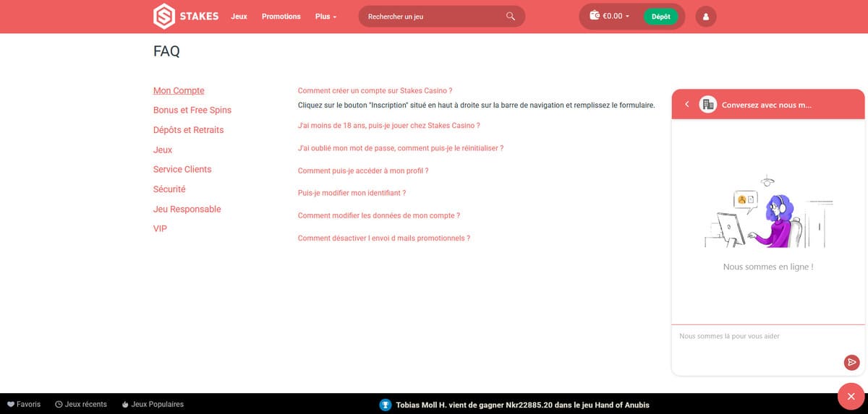The width and height of the screenshot is (868, 414).
Task: Select the Service Clients category
Action: pos(182,169)
